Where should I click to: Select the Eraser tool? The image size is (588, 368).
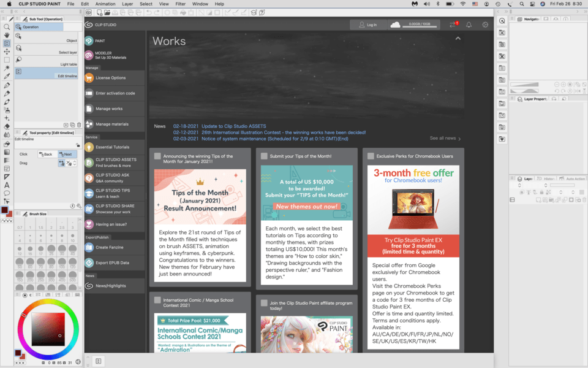[7, 126]
